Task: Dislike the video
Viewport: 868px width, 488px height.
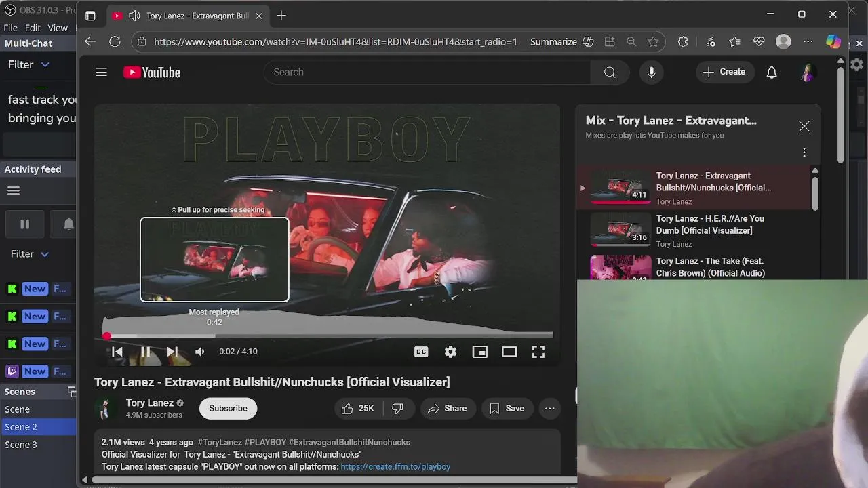Action: tap(398, 408)
